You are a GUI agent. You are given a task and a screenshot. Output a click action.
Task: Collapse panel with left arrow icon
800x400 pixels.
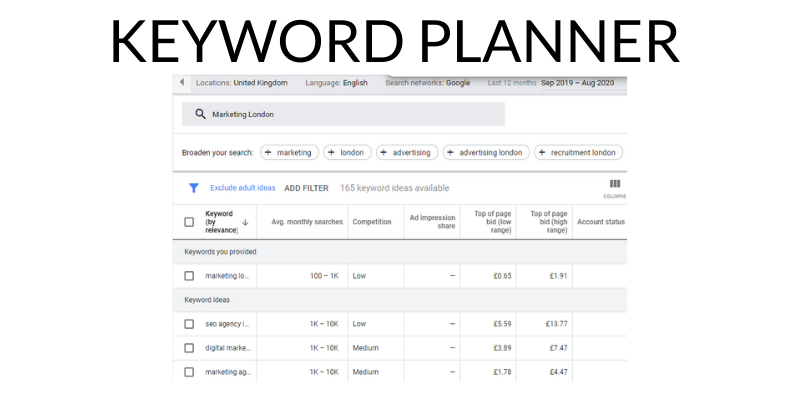click(182, 82)
